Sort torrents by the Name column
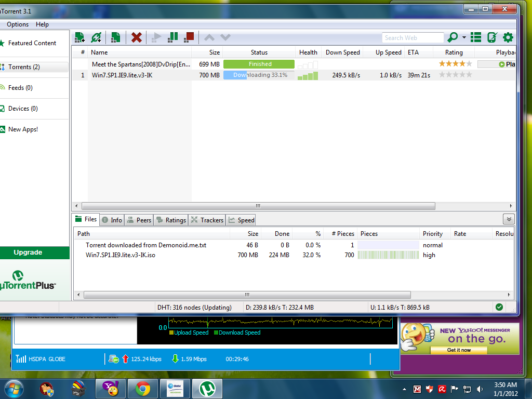532x399 pixels. tap(140, 52)
